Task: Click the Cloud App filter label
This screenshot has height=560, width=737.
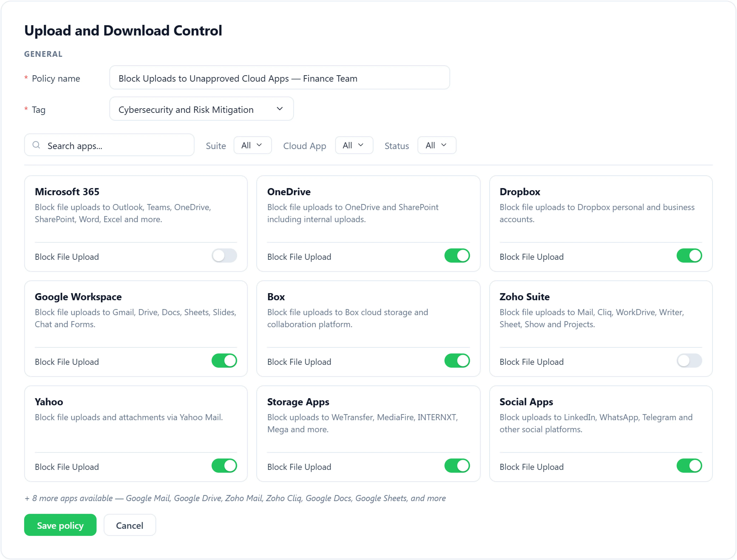Action: [x=304, y=146]
